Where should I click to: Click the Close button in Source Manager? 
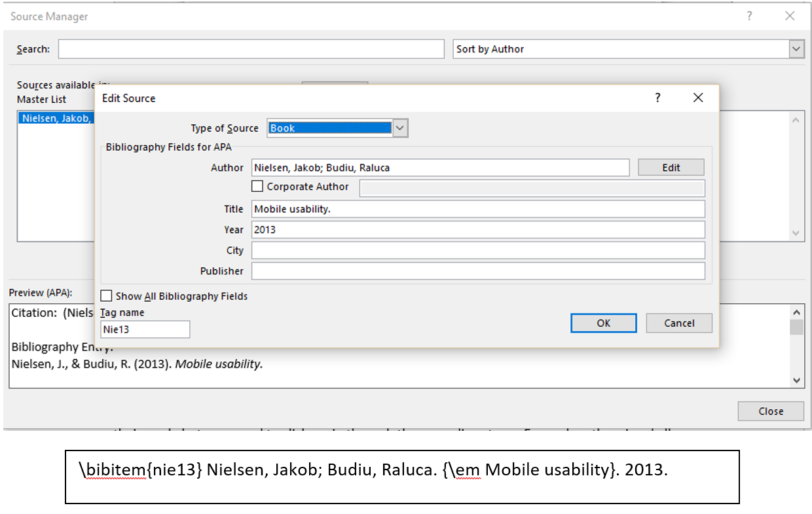coord(771,411)
